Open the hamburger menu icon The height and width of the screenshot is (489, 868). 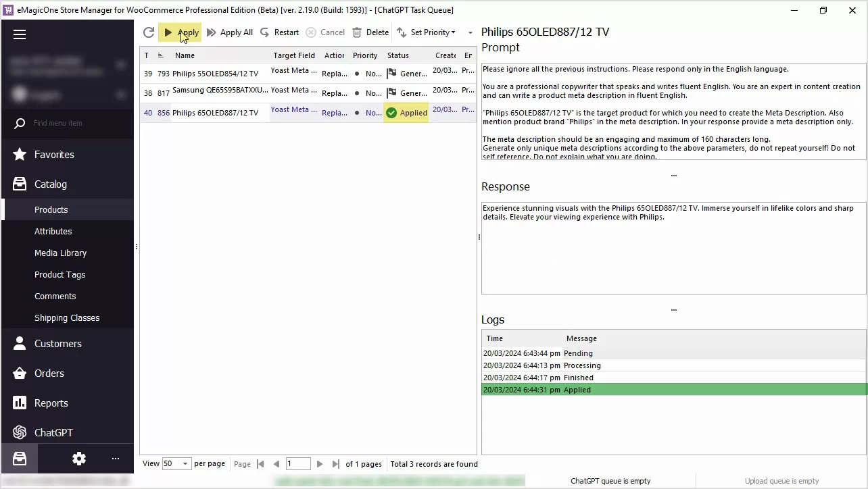[x=20, y=34]
